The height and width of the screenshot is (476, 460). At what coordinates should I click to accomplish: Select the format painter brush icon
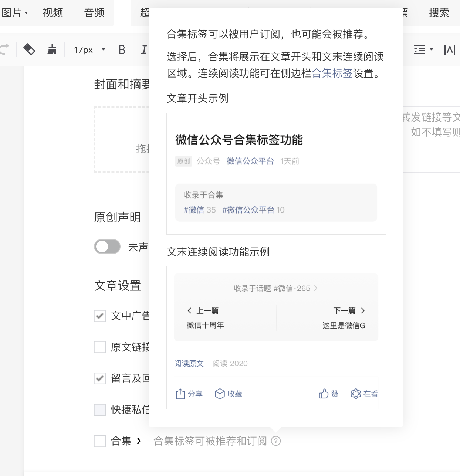[52, 50]
